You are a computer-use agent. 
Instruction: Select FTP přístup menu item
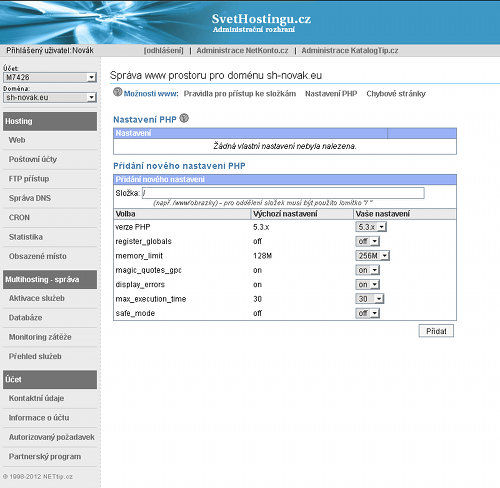[x=29, y=179]
